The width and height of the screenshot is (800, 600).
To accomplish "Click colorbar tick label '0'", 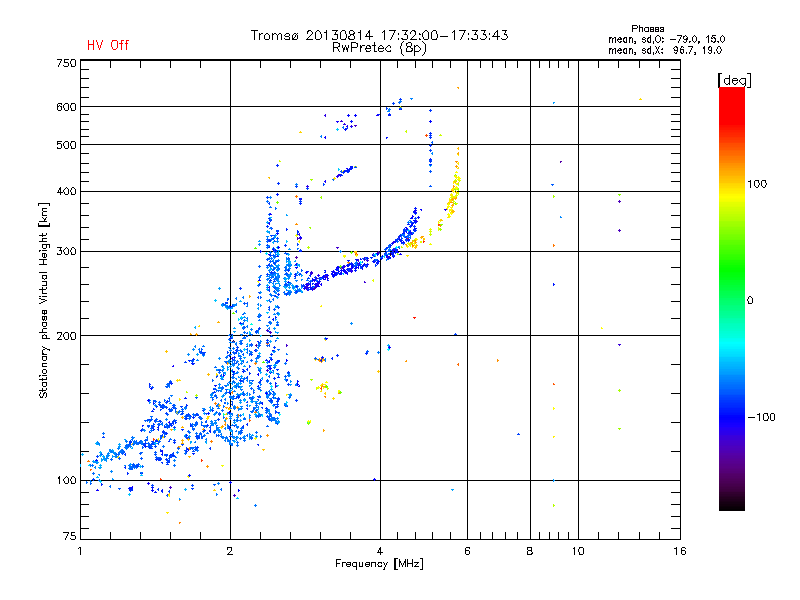I will tap(750, 301).
